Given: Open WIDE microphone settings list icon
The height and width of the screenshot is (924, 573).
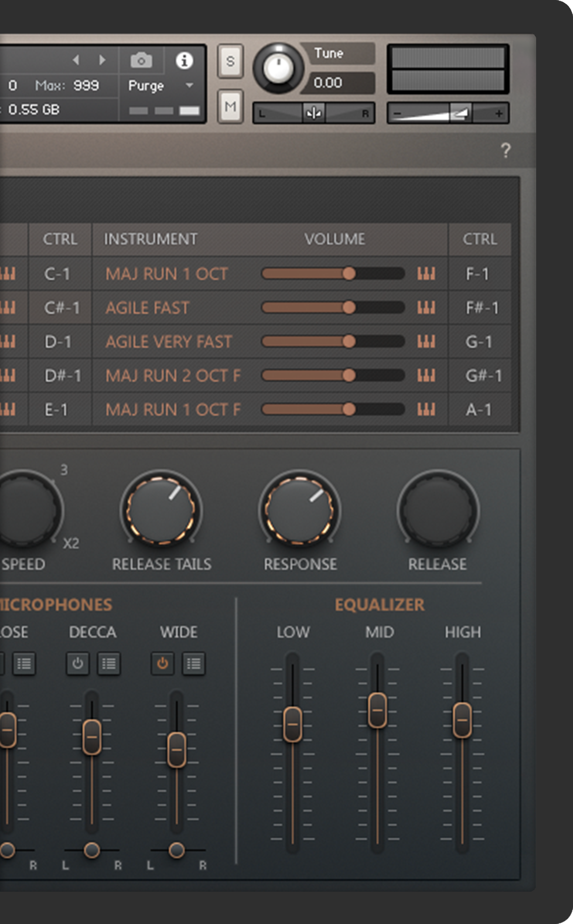Looking at the screenshot, I should click(x=193, y=663).
